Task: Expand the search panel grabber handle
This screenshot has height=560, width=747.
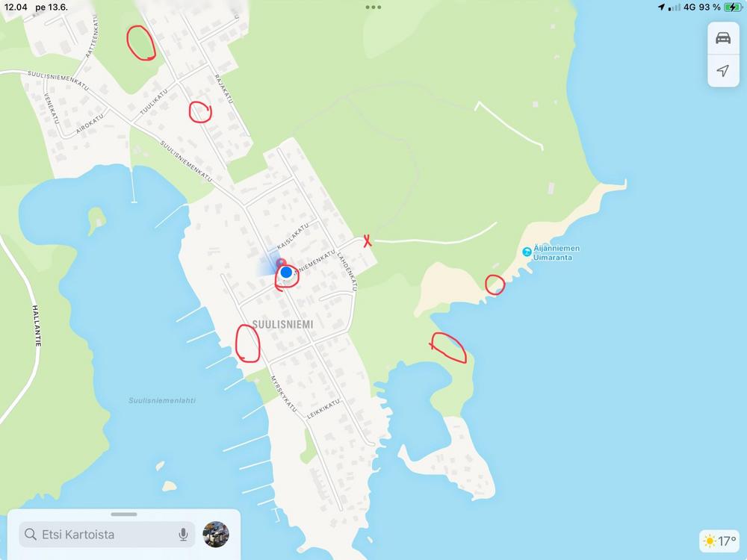Action: pos(124,514)
